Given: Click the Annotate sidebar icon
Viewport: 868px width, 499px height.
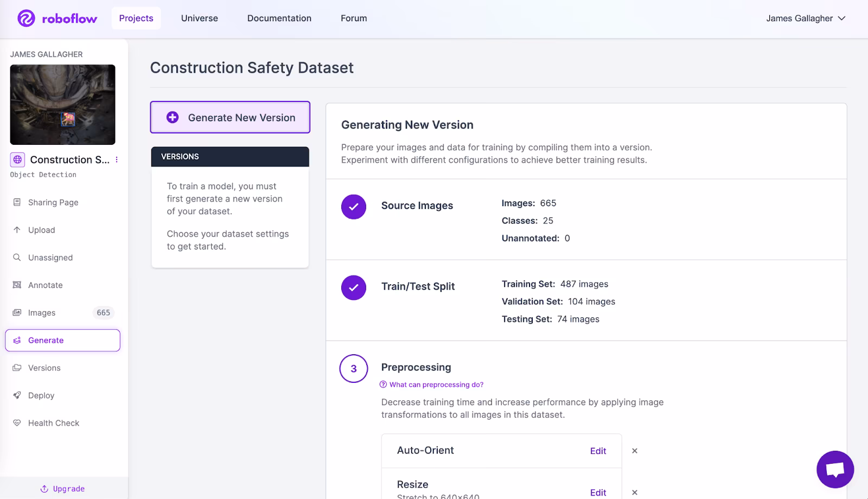Looking at the screenshot, I should pos(17,285).
